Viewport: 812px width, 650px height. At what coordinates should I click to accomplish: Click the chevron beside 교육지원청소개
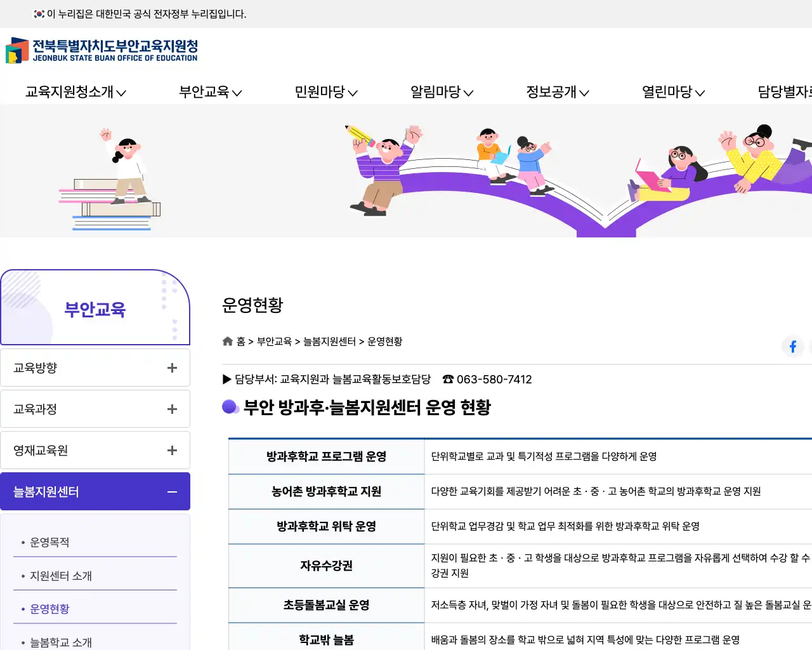121,93
